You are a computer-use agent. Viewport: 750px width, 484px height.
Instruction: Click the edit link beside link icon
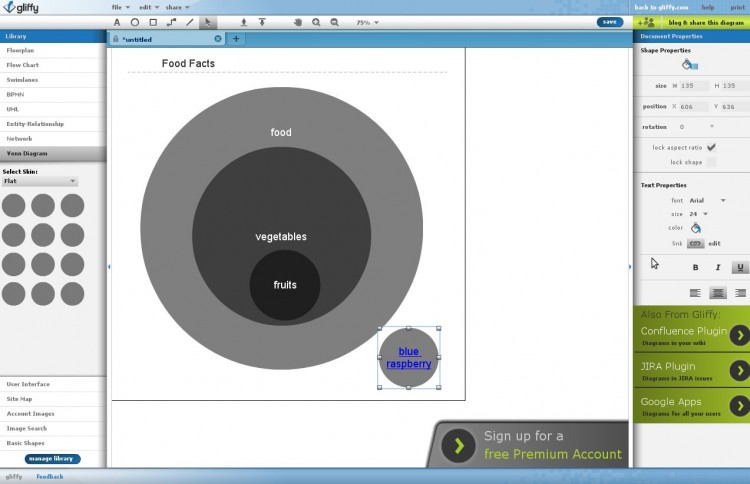pos(714,243)
